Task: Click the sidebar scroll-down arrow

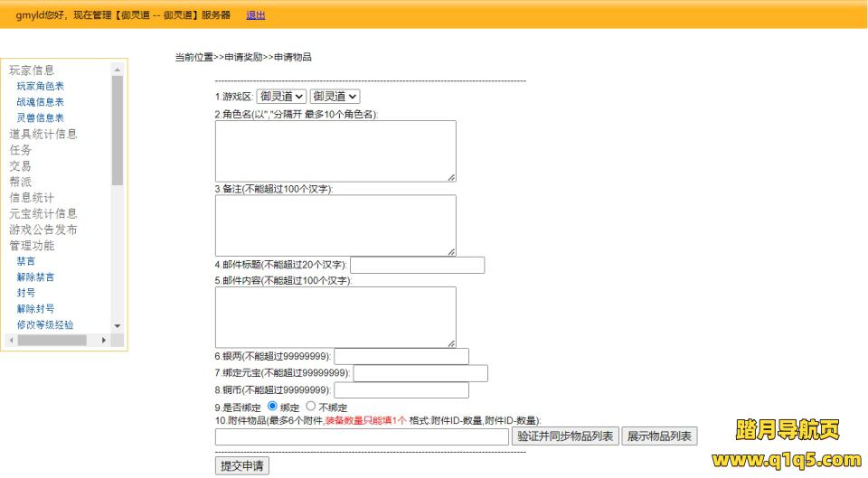Action: tap(117, 325)
